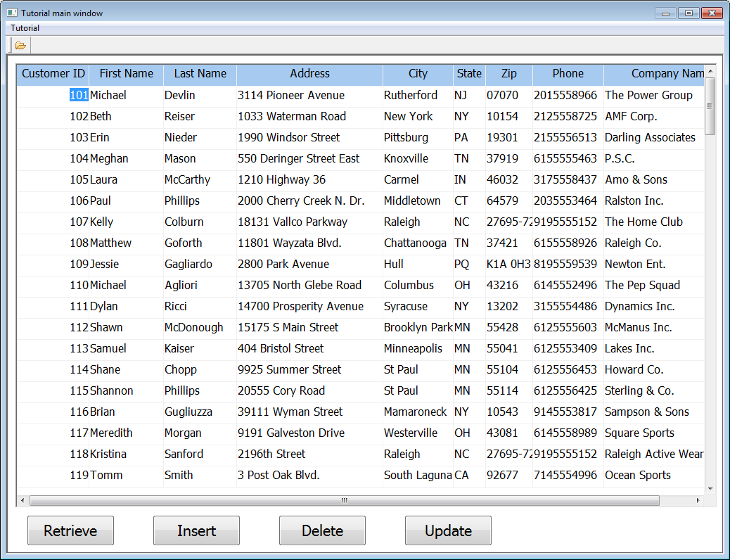Click the horizontal scrollbar right arrow

698,501
